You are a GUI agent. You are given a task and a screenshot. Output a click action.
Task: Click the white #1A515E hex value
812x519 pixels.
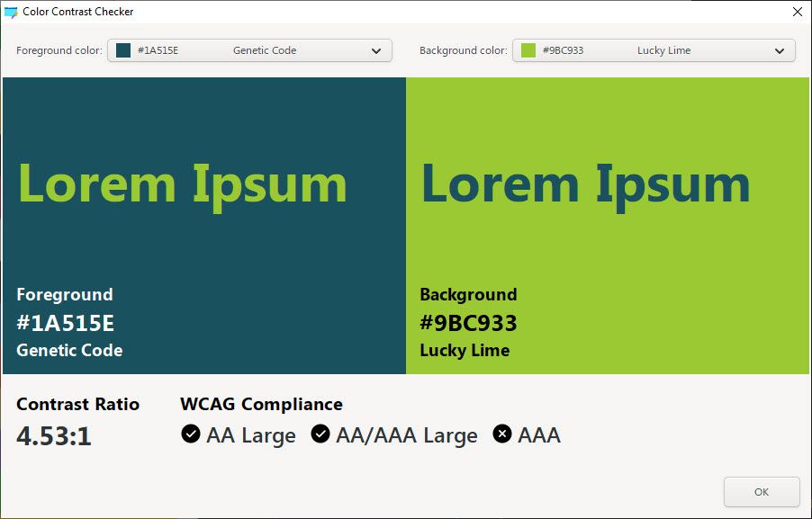pos(65,324)
